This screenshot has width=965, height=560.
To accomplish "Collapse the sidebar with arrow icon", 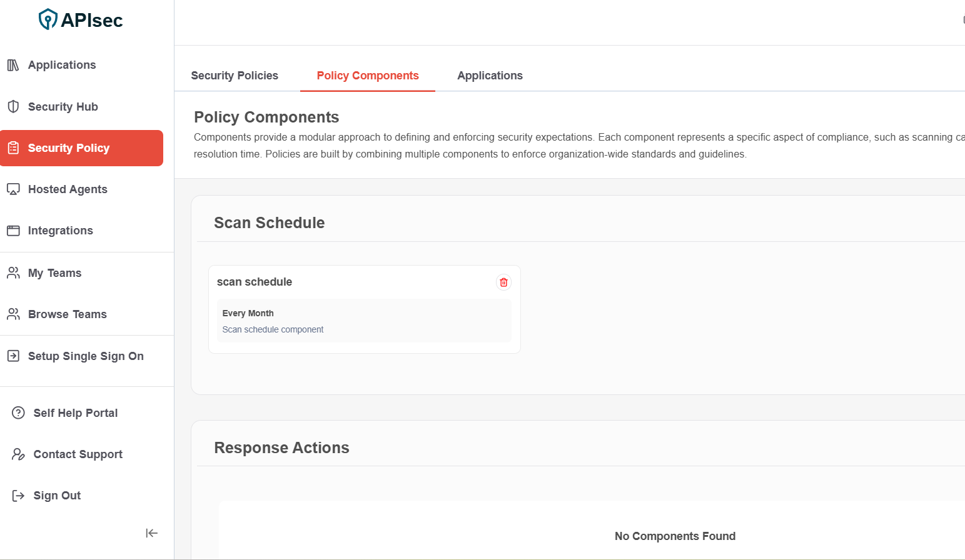I will (x=151, y=533).
